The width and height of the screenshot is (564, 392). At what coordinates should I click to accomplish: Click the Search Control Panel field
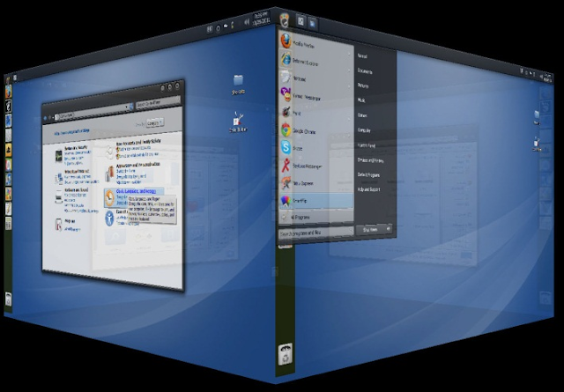(x=158, y=103)
